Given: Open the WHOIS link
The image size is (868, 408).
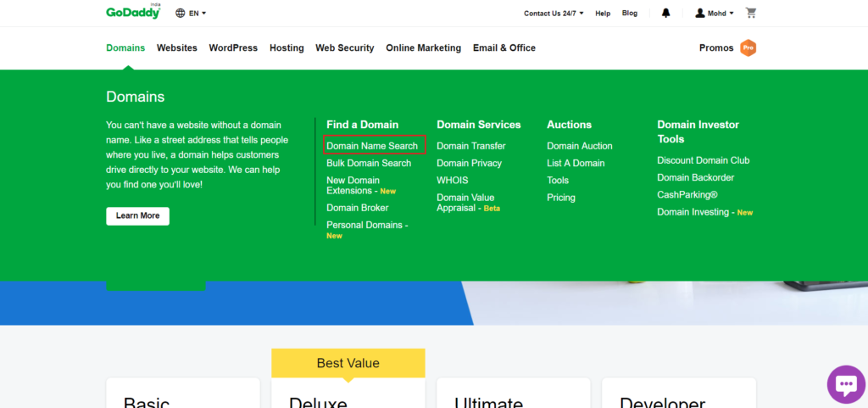Looking at the screenshot, I should point(453,181).
